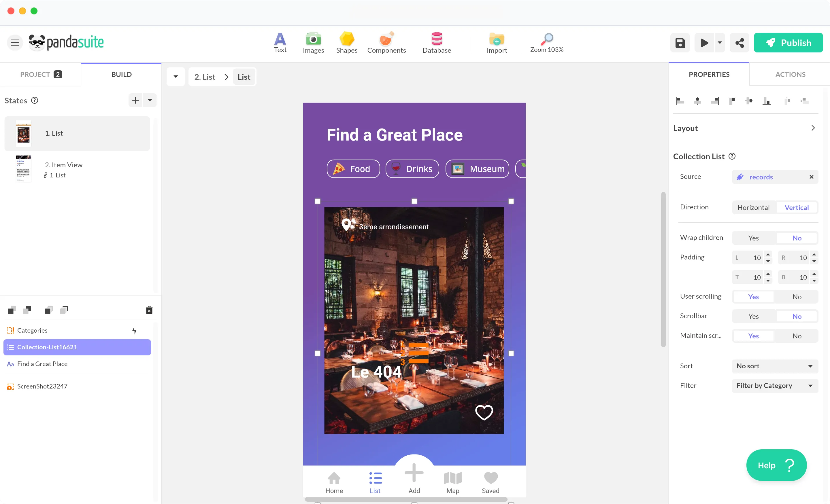Screen dimensions: 830x504
Task: Open the Filter by Category dropdown
Action: click(x=775, y=386)
